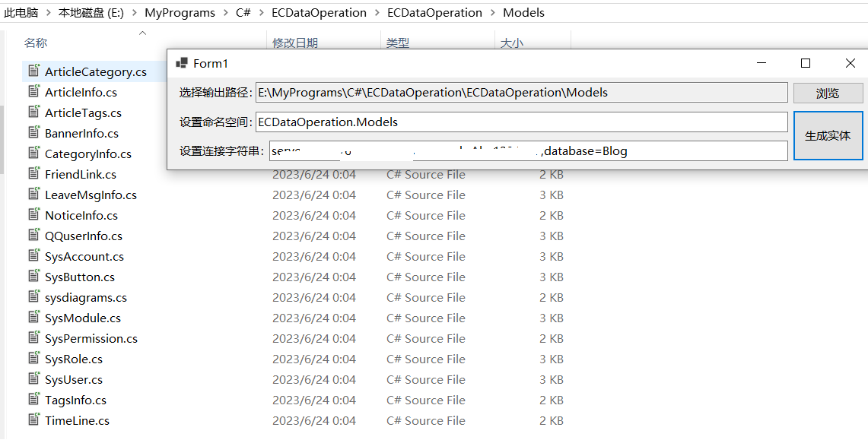Expand breadcrumb chevron after 本地磁盘 (E:)

pyautogui.click(x=135, y=12)
